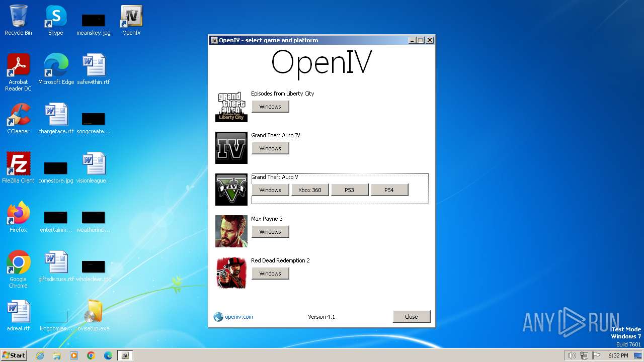The width and height of the screenshot is (644, 362).
Task: Select the Microsoft Edge desktop shortcut
Action: point(56,69)
